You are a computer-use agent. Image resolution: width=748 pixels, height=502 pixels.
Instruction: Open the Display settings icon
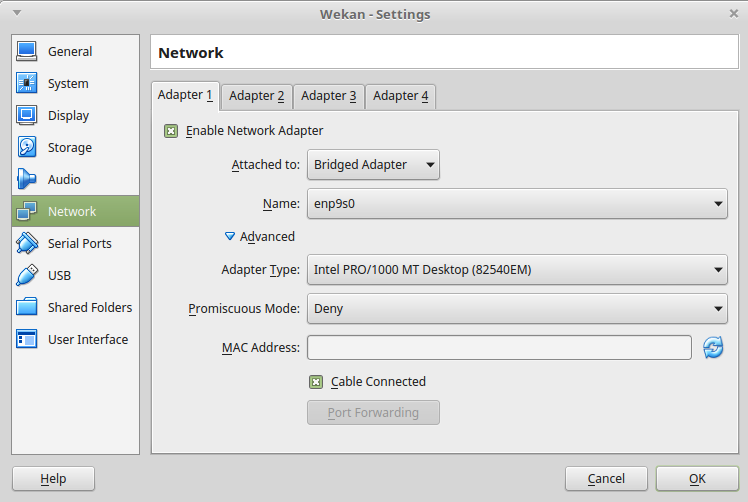[x=27, y=116]
